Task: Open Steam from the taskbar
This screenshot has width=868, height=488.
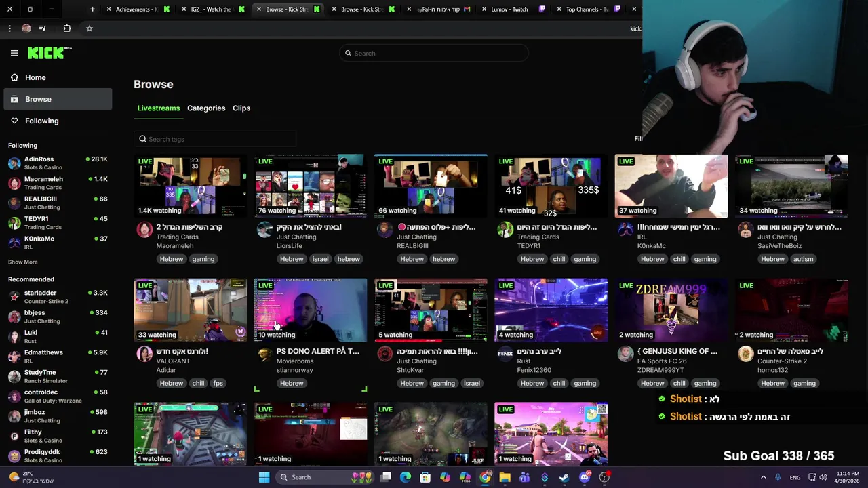Action: 564,477
